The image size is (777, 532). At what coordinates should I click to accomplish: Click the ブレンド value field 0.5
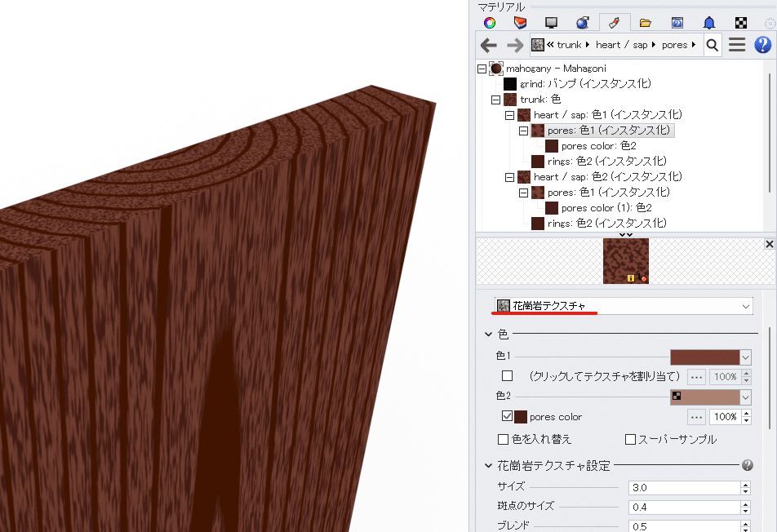(x=685, y=526)
